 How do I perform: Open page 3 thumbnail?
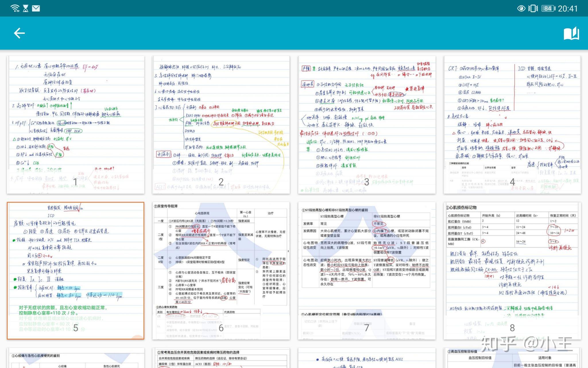[x=367, y=125]
